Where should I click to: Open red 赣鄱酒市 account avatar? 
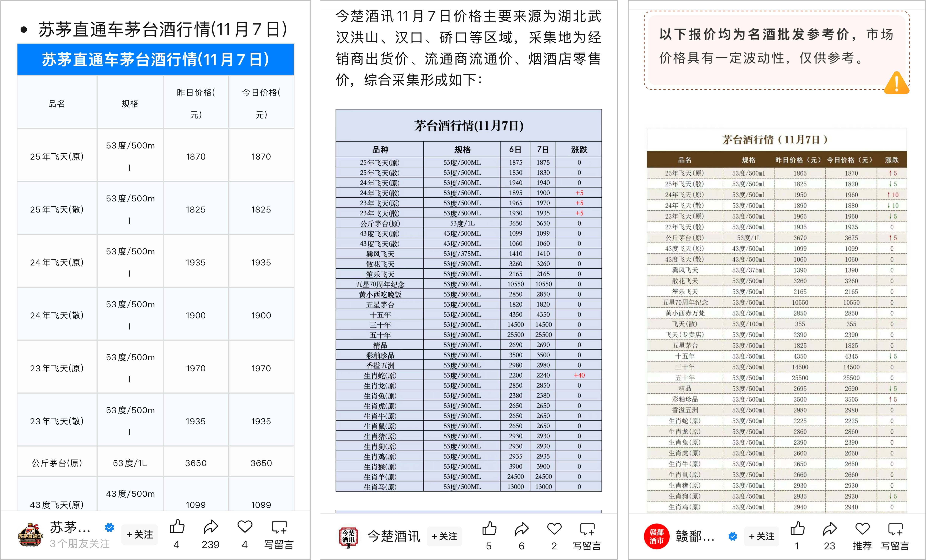click(x=656, y=536)
